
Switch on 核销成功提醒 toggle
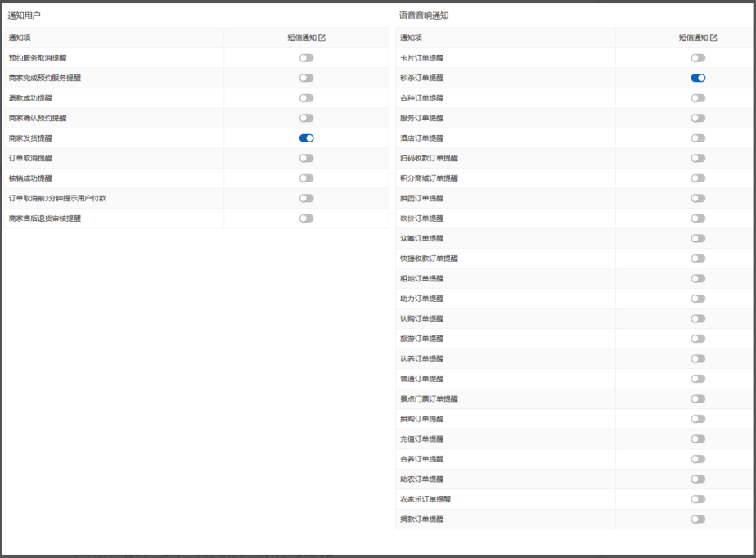click(x=306, y=178)
